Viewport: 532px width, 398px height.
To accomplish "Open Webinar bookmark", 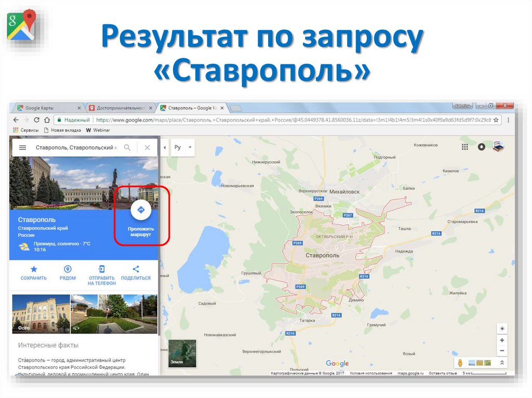I will [98, 130].
